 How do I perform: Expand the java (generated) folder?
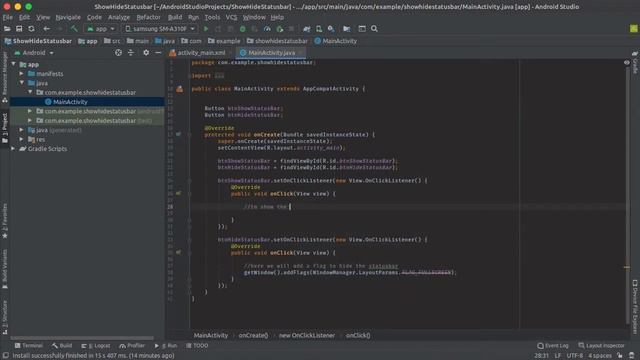[21, 130]
